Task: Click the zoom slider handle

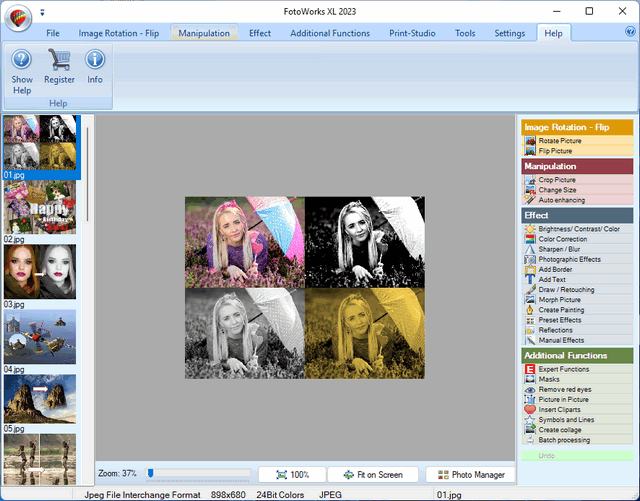Action: [150, 473]
